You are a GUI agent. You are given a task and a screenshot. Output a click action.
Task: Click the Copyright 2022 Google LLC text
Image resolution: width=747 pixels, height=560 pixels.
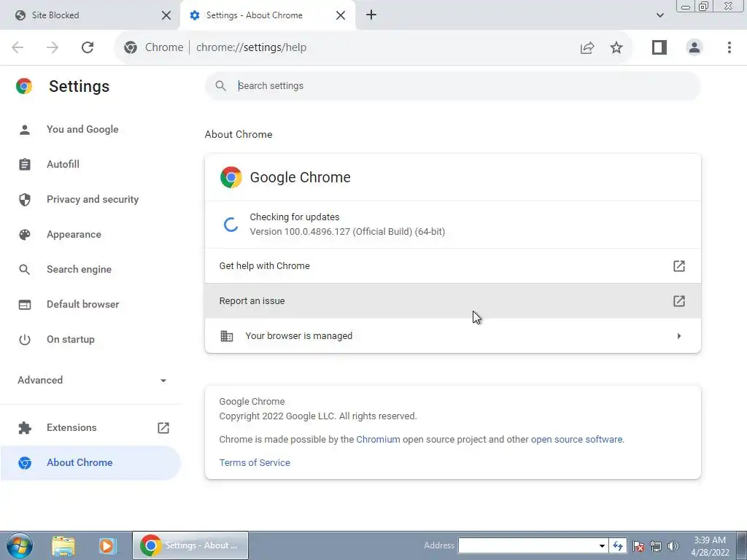coord(318,416)
